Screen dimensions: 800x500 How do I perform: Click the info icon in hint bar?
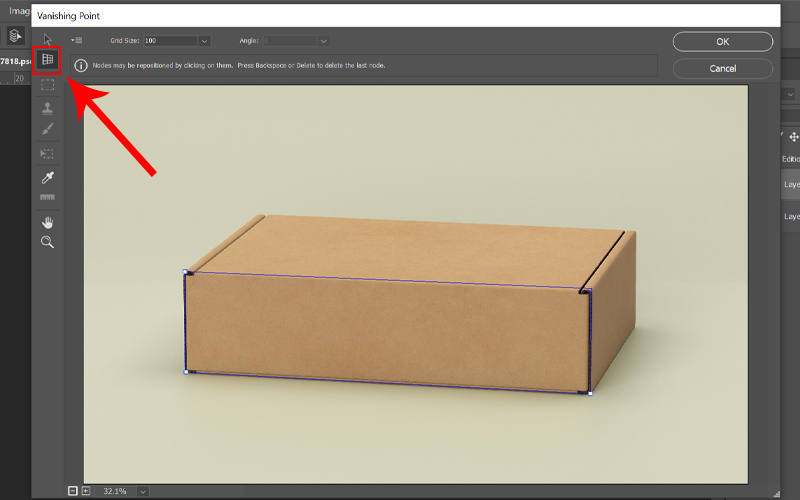tap(81, 65)
